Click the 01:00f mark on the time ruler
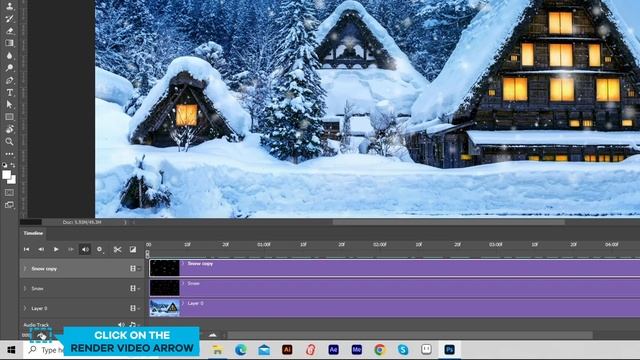640x360 pixels. pyautogui.click(x=264, y=244)
